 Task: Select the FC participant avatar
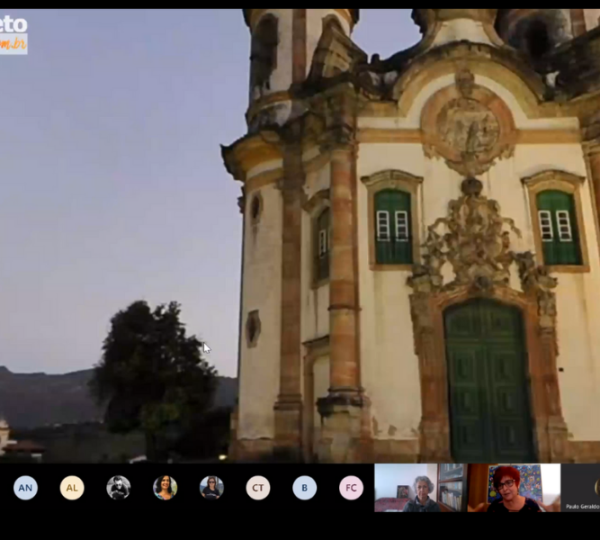click(351, 488)
